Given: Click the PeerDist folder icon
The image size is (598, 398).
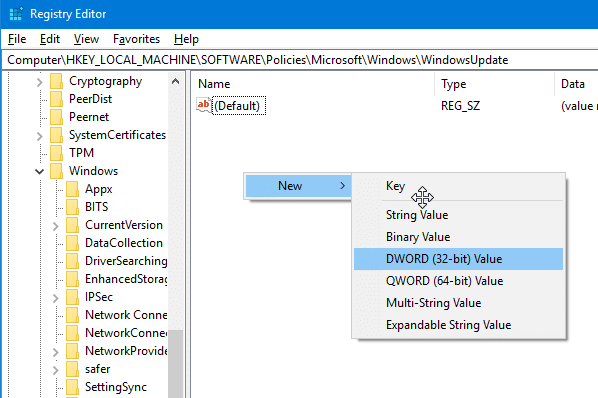Looking at the screenshot, I should coord(56,99).
